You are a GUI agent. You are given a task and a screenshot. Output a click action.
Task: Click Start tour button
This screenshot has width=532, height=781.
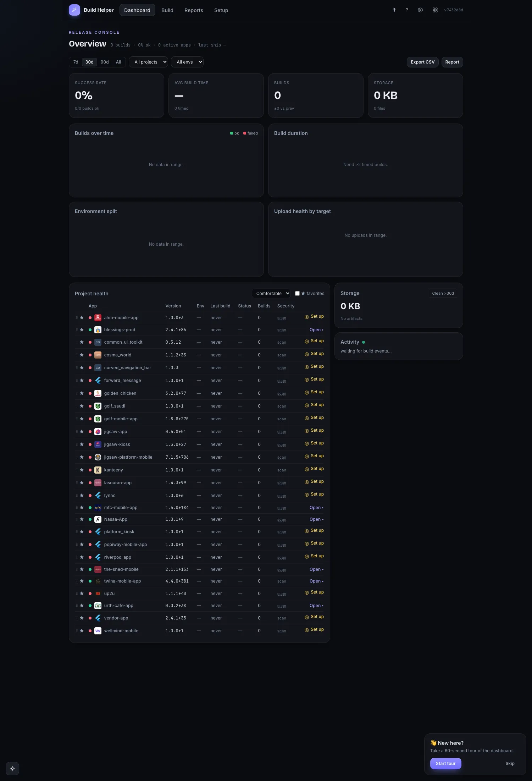tap(446, 764)
